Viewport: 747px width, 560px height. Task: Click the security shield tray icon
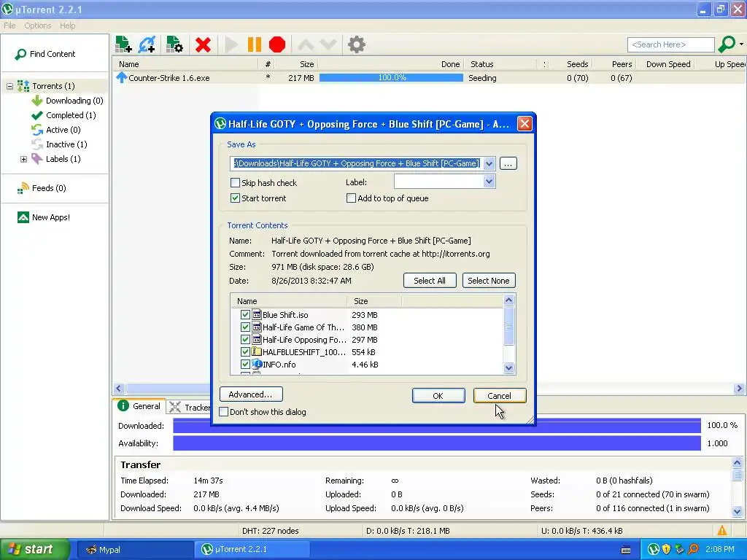(x=667, y=550)
